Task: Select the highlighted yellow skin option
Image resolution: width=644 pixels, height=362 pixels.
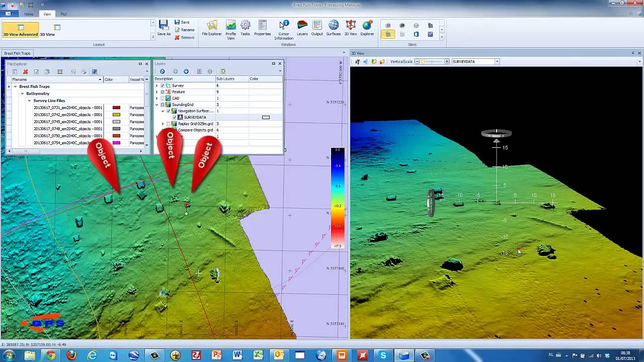Action: coord(388,34)
